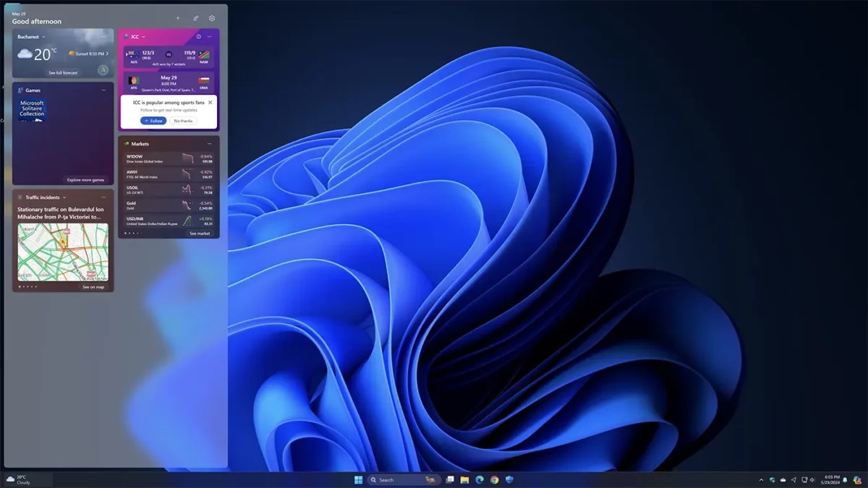Open the Games widget three-dot menu
The height and width of the screenshot is (488, 868).
104,90
